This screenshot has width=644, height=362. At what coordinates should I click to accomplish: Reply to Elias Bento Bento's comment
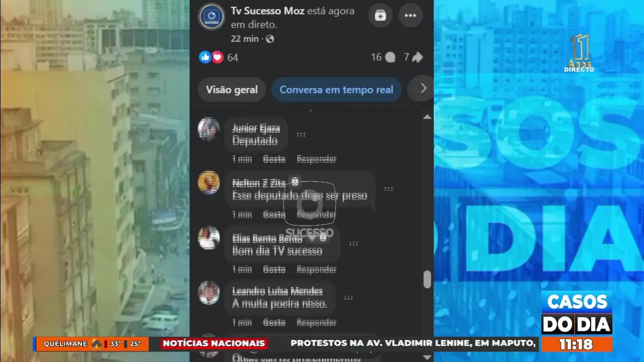[x=316, y=269]
